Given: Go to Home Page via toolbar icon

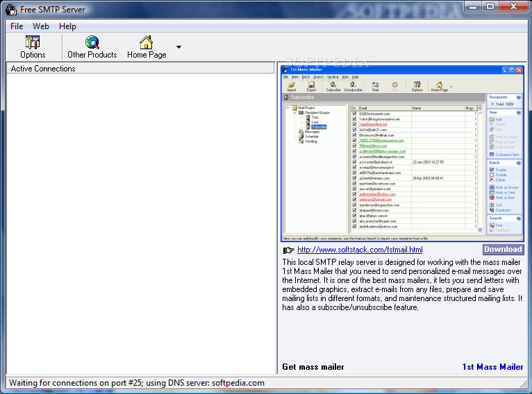Looking at the screenshot, I should coord(147,47).
